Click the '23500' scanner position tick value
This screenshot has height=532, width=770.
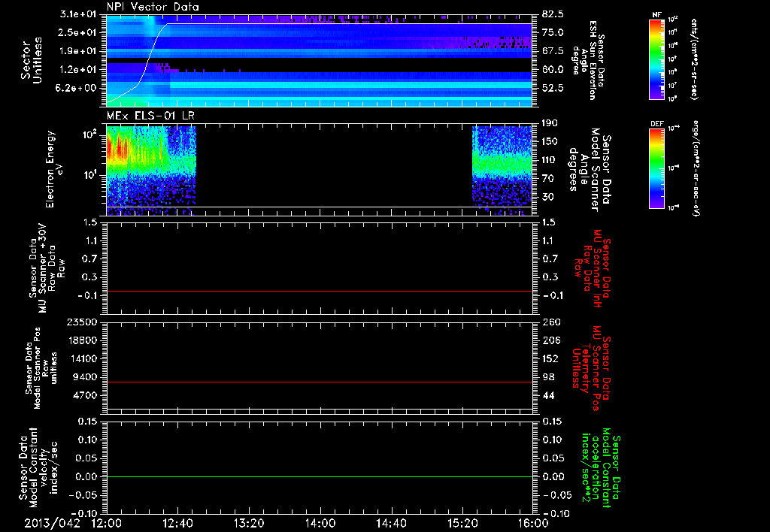82,322
